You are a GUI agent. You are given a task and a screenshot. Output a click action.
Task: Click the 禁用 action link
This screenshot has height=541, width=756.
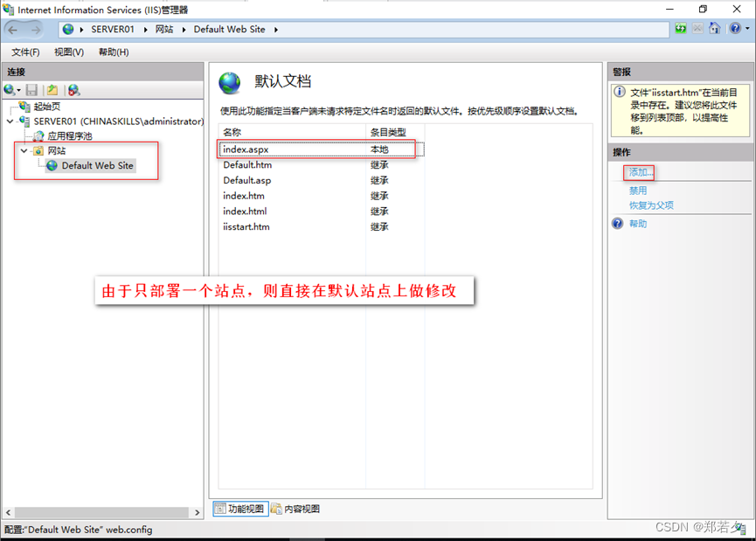638,191
